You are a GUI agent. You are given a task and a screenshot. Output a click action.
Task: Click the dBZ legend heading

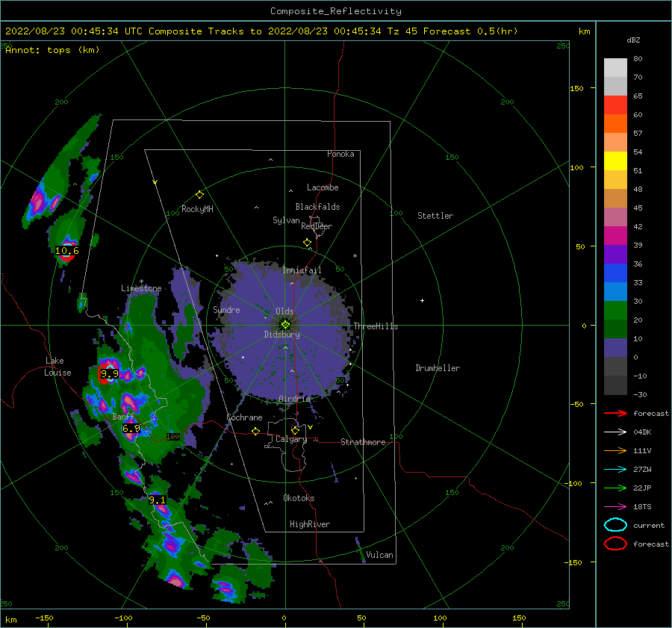pos(633,40)
